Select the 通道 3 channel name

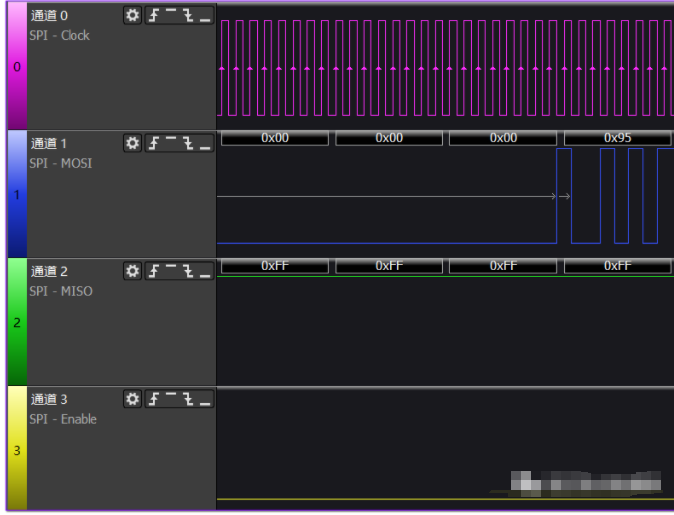[49, 399]
